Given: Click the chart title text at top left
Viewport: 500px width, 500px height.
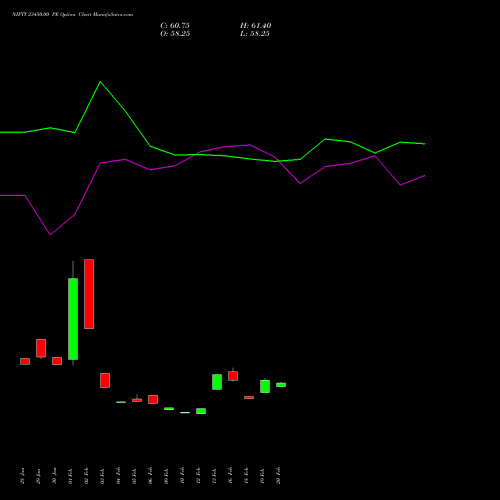Looking at the screenshot, I should [73, 14].
